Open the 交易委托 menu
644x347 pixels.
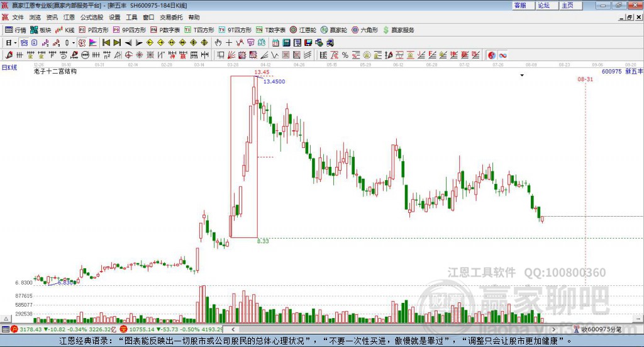pos(171,17)
